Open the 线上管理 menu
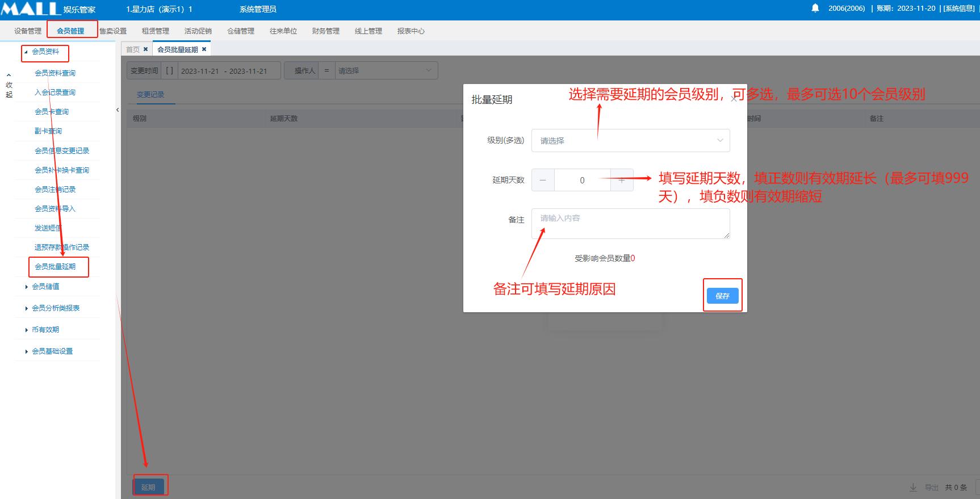 (368, 31)
